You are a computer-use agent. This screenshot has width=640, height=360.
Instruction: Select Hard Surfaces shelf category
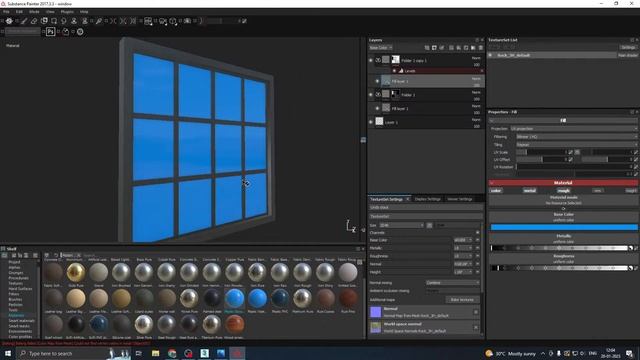pos(20,289)
